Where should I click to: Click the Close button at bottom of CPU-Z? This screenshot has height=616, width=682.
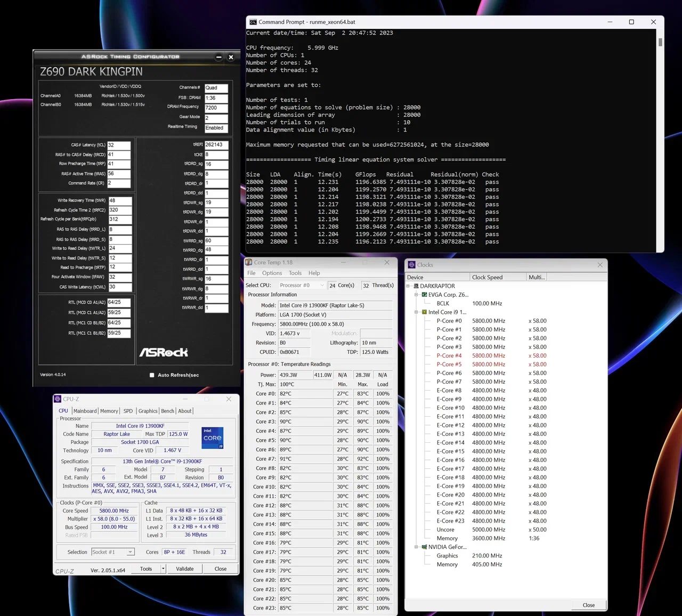point(221,569)
